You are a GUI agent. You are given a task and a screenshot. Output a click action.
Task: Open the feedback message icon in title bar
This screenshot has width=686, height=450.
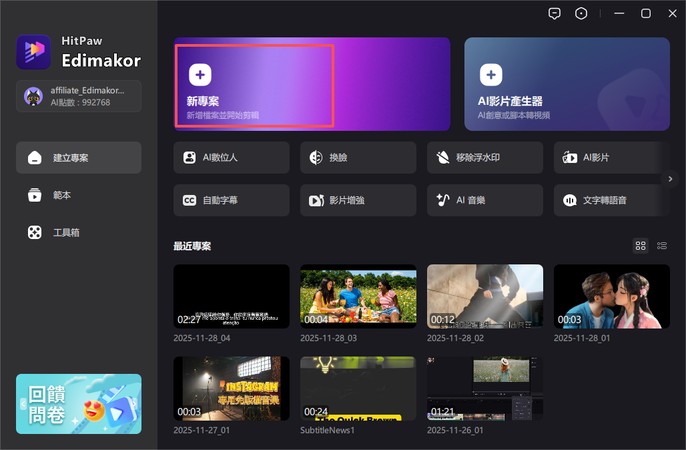554,14
